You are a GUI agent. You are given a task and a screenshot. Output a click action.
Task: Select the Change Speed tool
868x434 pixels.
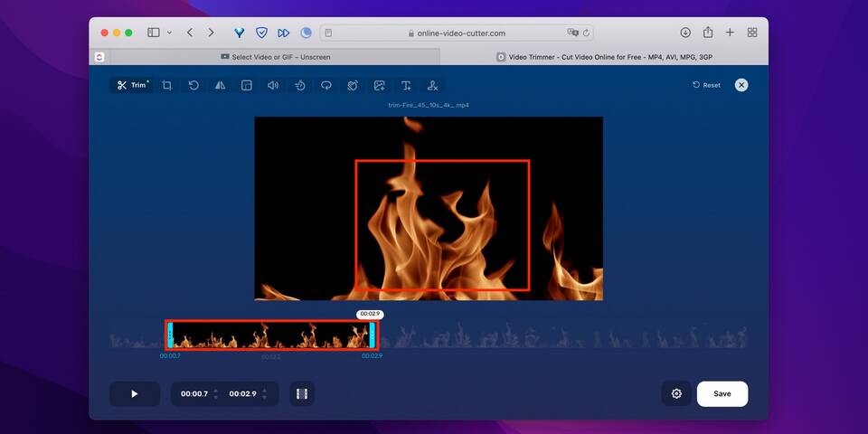coord(299,85)
